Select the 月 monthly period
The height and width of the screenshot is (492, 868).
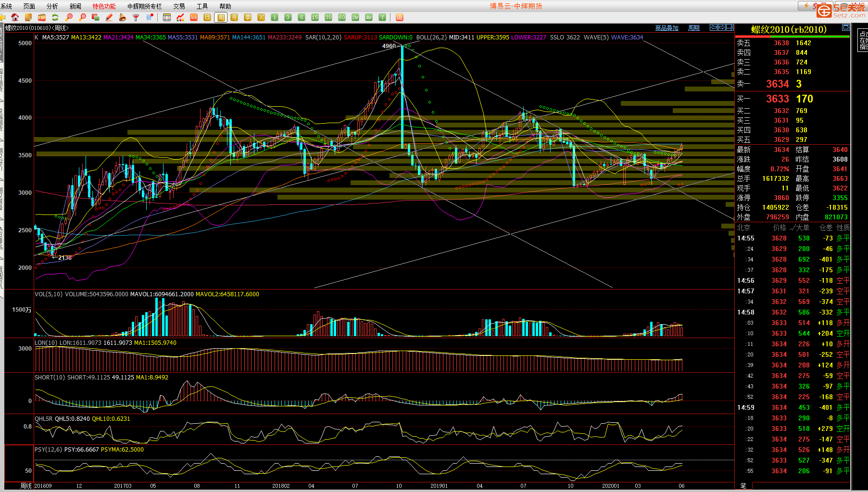click(x=234, y=17)
